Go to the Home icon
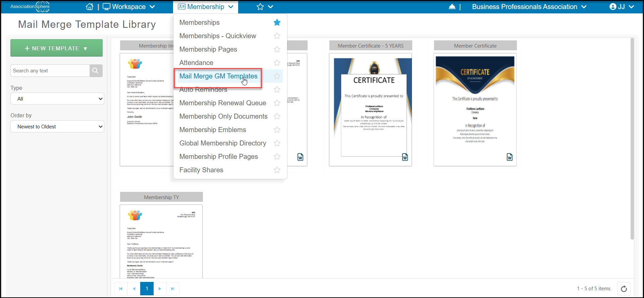644x298 pixels. pos(90,7)
